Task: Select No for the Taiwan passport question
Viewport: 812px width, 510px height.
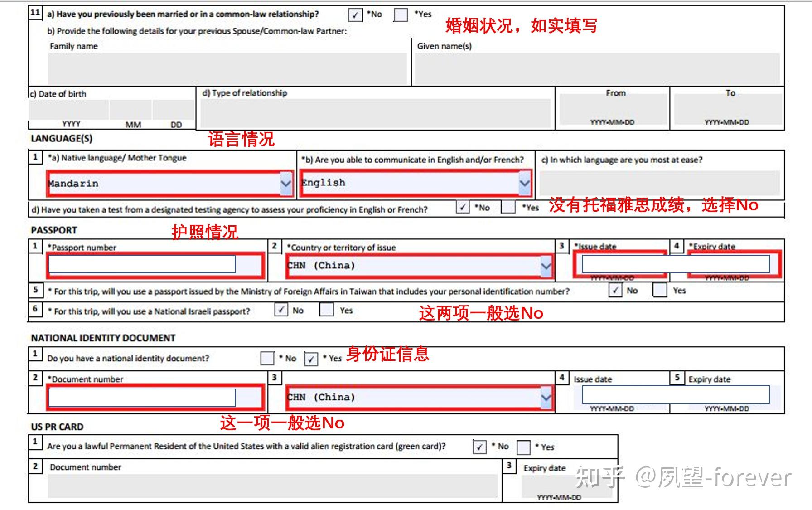Action: click(616, 291)
